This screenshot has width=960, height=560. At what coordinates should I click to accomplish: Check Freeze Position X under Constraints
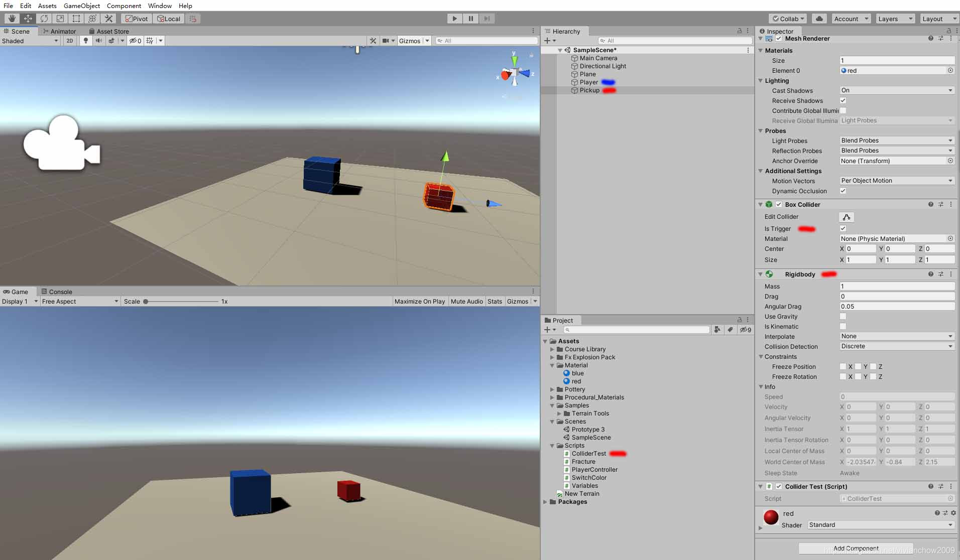(x=843, y=366)
